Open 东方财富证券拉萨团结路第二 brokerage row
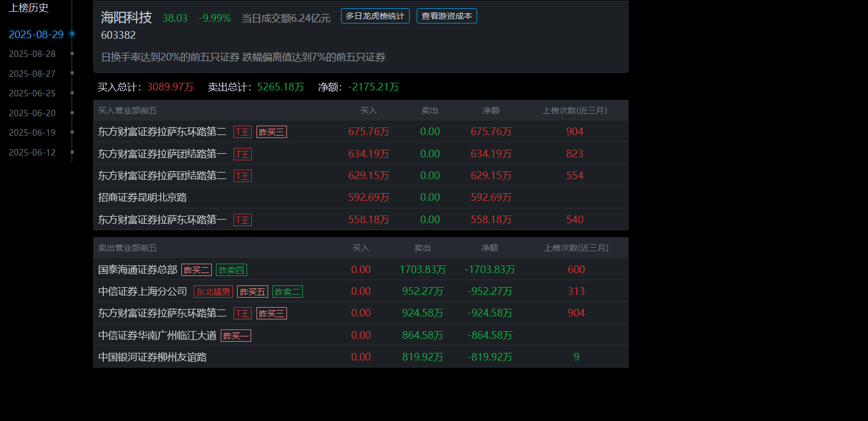Viewport: 868px width, 421px height. click(361, 175)
